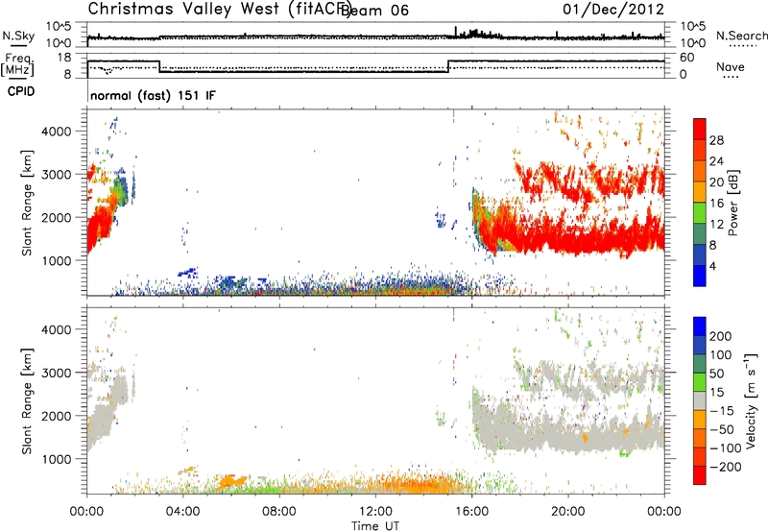Click the frequency step-up at 15:00 UT
The image size is (768, 532).
[x=448, y=66]
